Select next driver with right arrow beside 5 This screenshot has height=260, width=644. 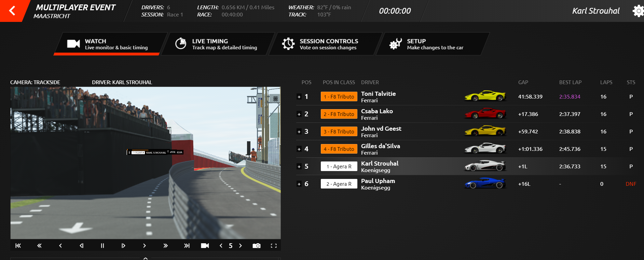point(241,246)
